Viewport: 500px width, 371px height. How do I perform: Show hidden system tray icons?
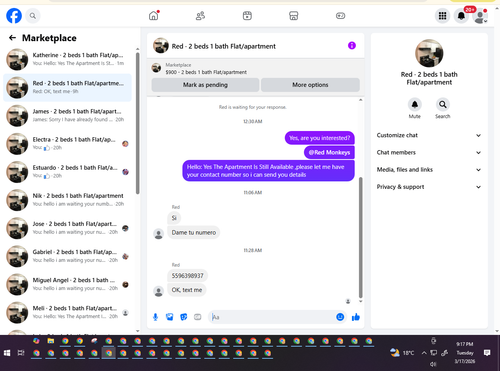[424, 353]
